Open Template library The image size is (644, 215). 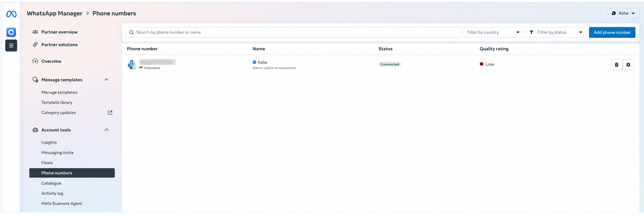pyautogui.click(x=57, y=102)
